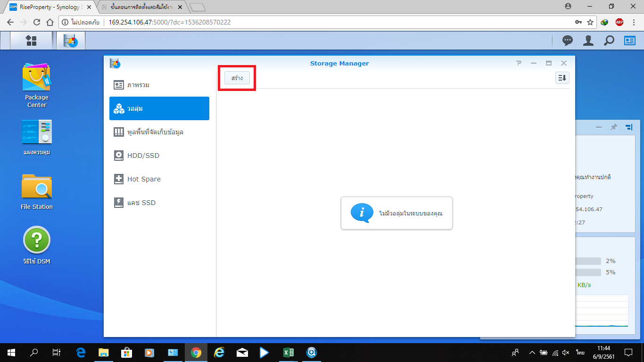This screenshot has width=644, height=362.
Task: Open Excel from the Windows taskbar
Action: (288, 352)
